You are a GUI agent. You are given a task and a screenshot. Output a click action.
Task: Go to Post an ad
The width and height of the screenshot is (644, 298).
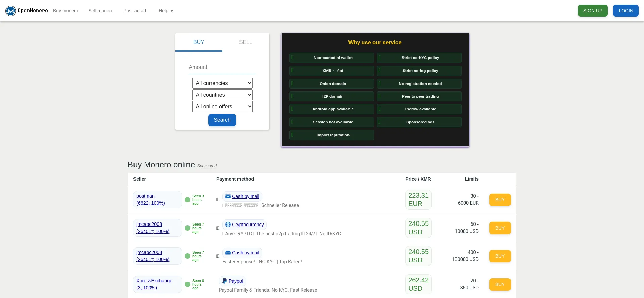135,11
